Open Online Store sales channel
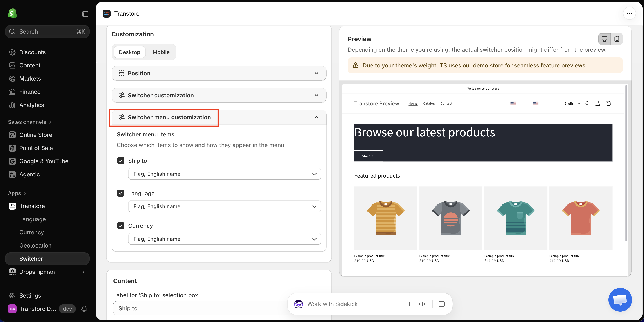 (47, 135)
